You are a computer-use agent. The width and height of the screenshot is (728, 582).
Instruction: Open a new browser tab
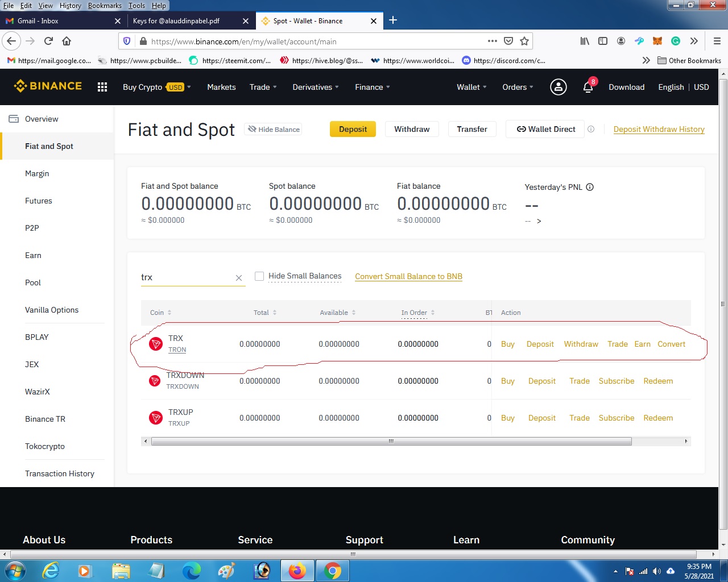tap(393, 20)
